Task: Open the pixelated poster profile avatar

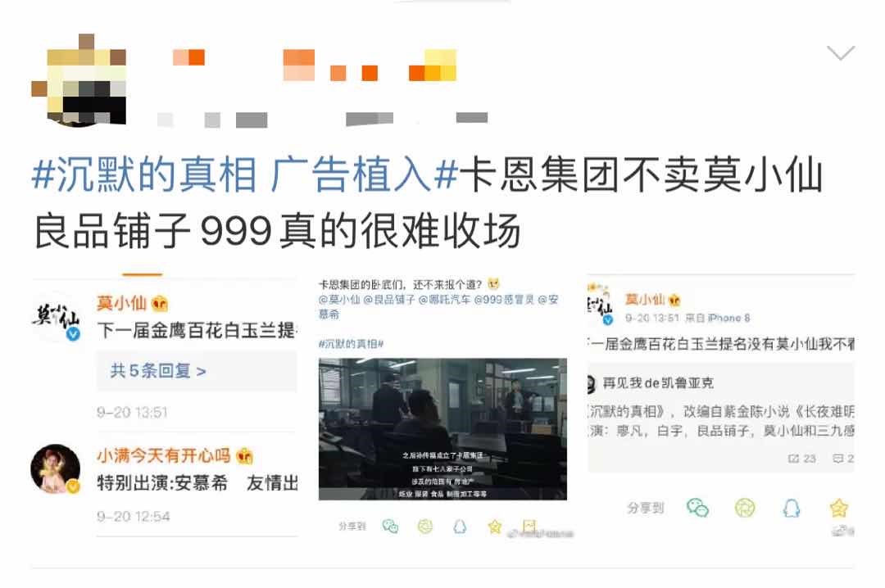Action: tap(79, 80)
